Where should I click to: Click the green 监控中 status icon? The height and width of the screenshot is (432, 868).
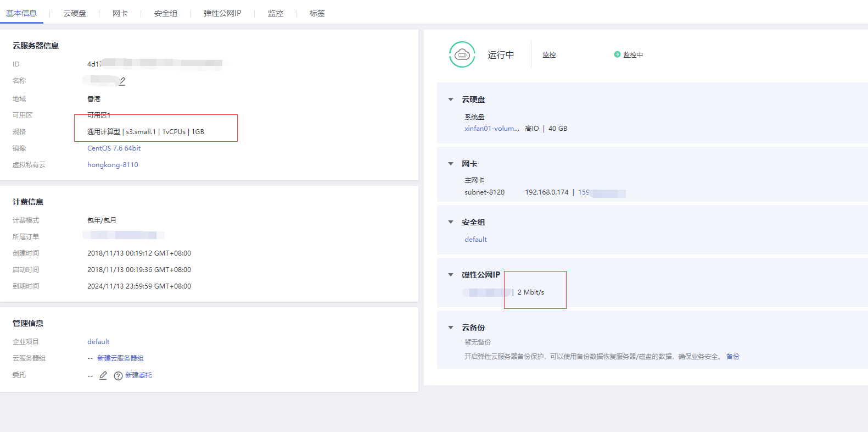click(617, 54)
